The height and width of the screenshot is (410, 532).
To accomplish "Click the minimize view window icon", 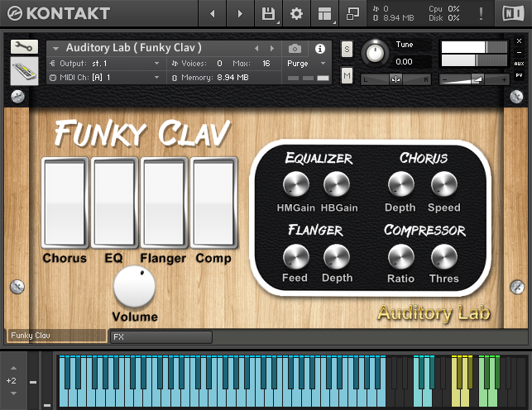I will pyautogui.click(x=352, y=14).
